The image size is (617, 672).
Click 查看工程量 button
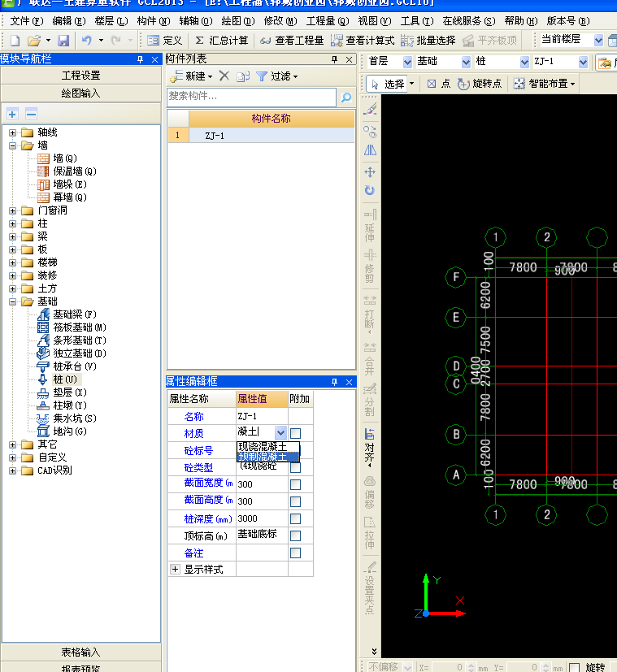(x=292, y=41)
